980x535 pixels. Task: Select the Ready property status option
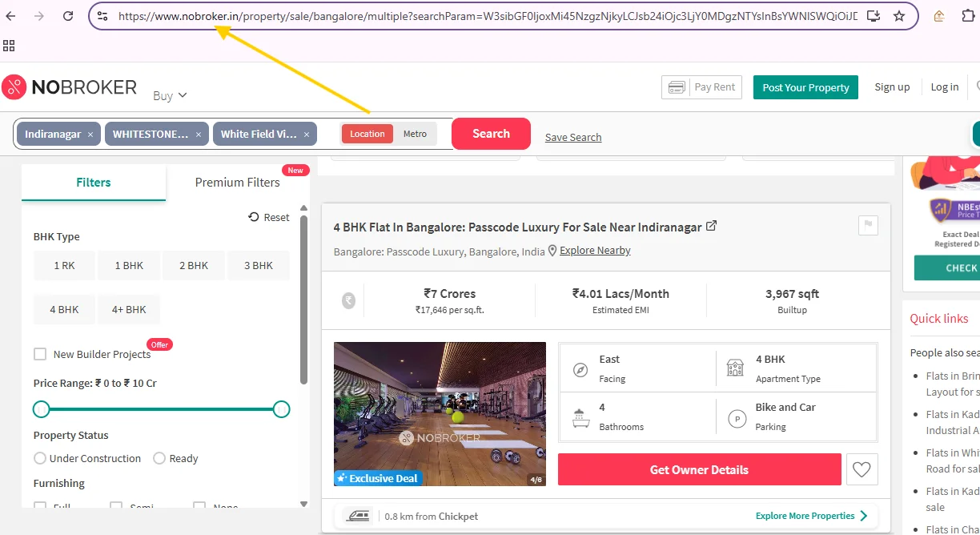tap(159, 458)
